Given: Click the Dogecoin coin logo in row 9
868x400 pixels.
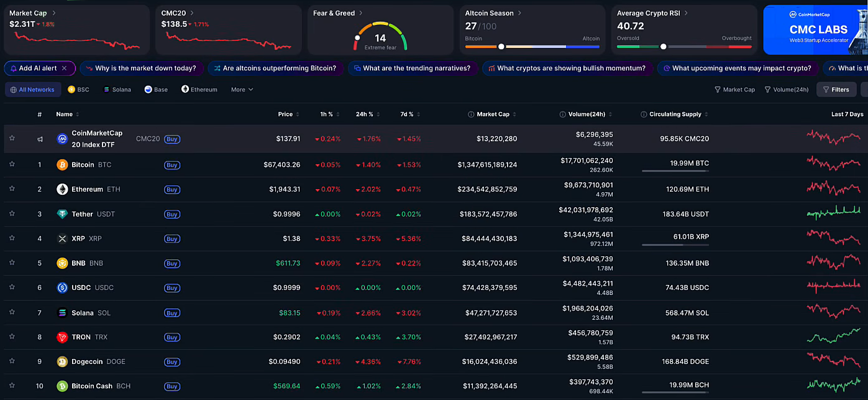Looking at the screenshot, I should (x=62, y=361).
